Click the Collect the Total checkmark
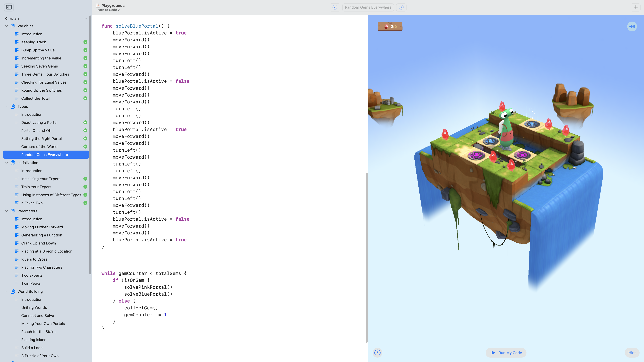The image size is (644, 362). point(85,98)
